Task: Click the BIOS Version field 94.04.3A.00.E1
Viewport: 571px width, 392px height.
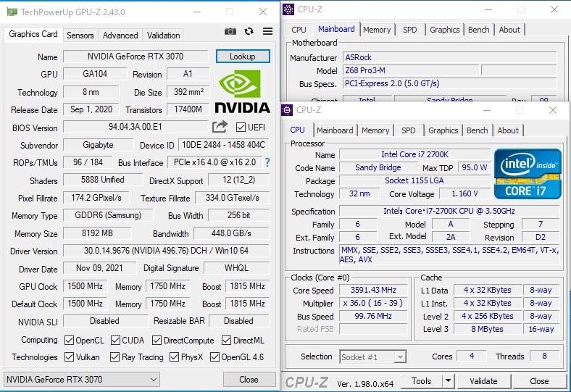Action: (136, 127)
